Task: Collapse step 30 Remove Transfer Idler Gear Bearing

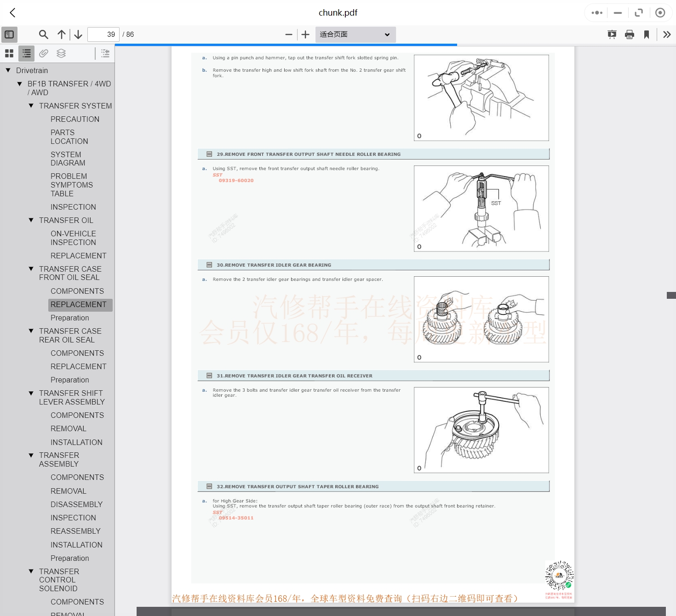Action: click(209, 265)
